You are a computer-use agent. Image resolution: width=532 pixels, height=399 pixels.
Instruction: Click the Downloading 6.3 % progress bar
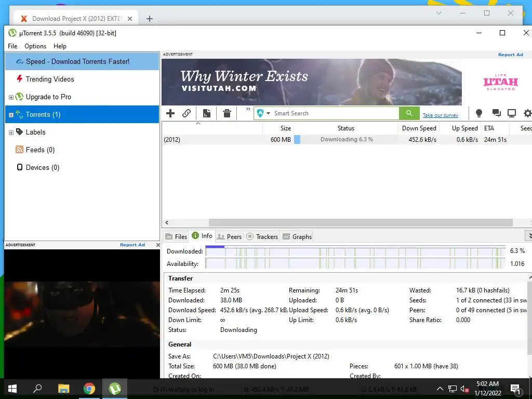[345, 139]
